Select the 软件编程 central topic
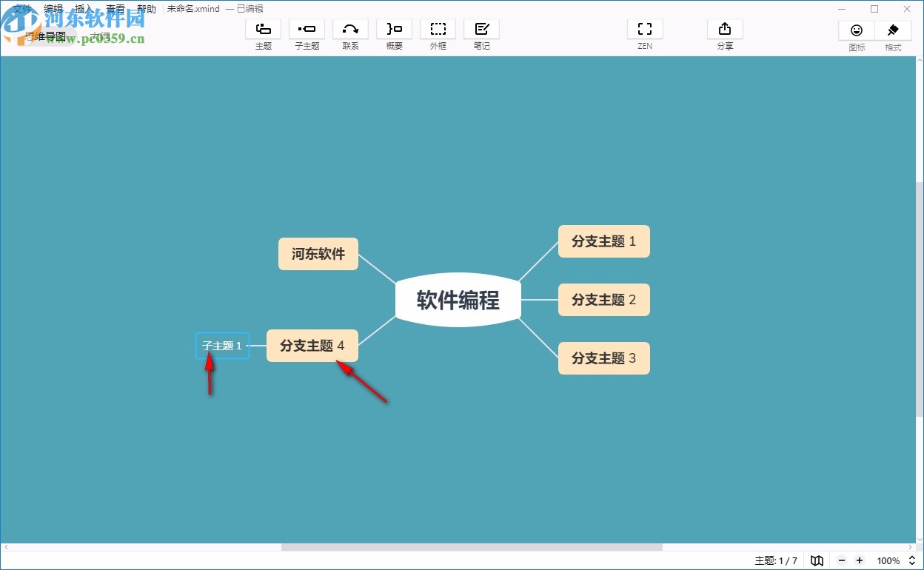This screenshot has height=570, width=924. [x=458, y=299]
